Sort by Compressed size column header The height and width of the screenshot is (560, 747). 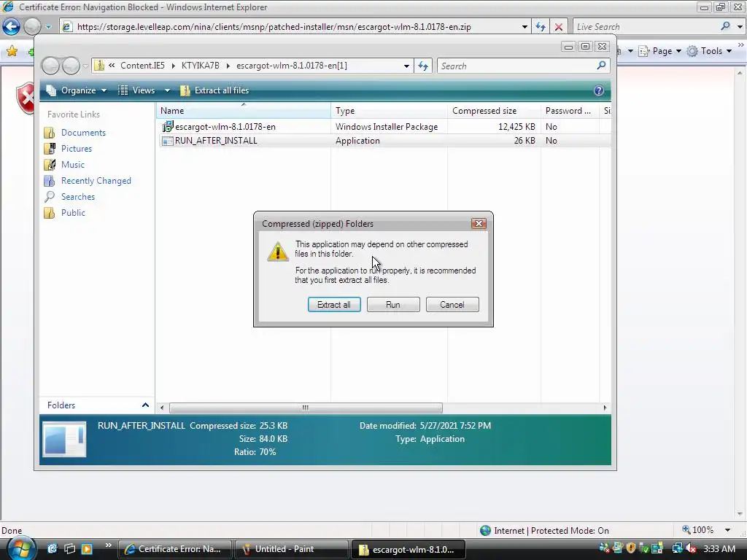click(x=494, y=111)
